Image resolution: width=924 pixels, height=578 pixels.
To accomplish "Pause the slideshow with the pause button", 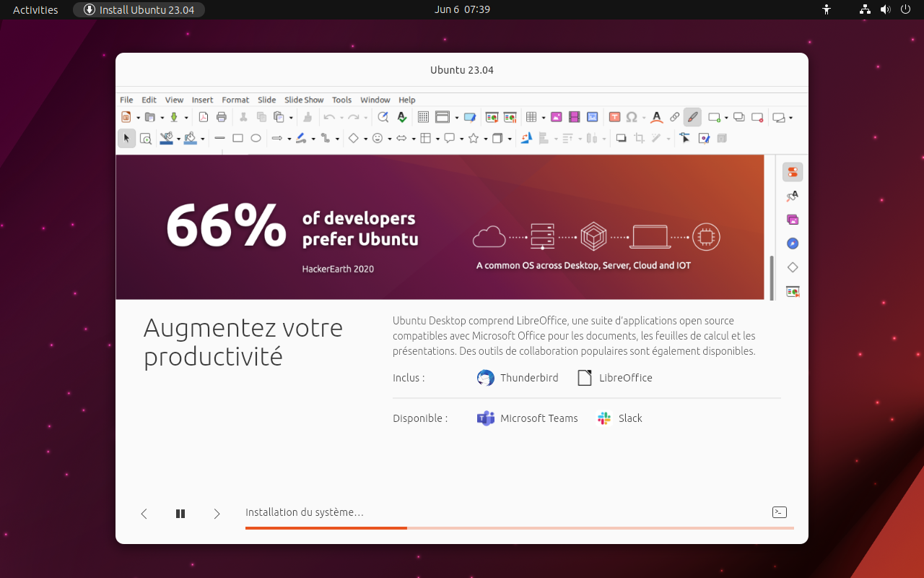I will (180, 514).
